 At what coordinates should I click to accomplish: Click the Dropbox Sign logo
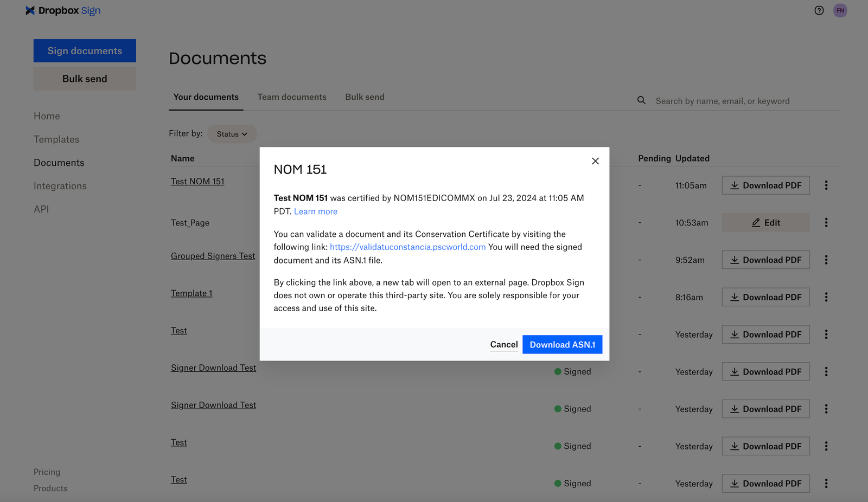pos(63,10)
